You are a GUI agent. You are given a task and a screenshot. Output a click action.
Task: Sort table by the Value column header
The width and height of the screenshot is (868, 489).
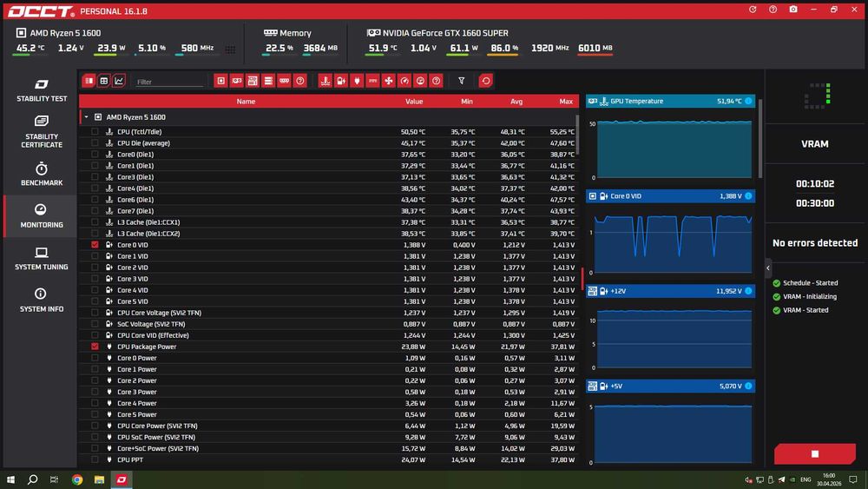coord(413,102)
